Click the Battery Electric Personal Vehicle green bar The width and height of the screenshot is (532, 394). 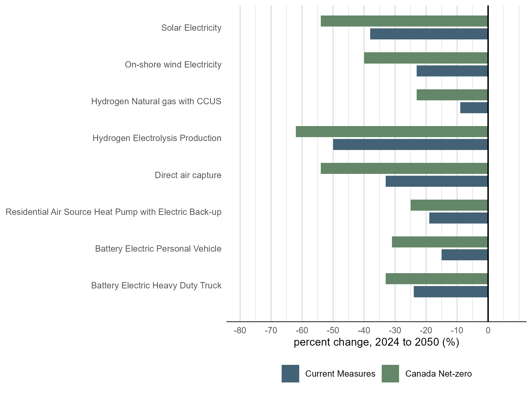click(x=440, y=242)
